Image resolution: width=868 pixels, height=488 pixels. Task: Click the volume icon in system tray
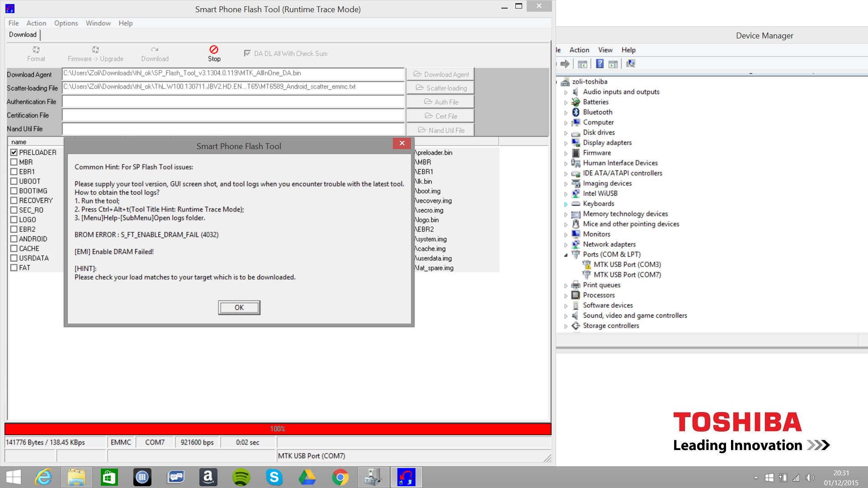coord(810,478)
